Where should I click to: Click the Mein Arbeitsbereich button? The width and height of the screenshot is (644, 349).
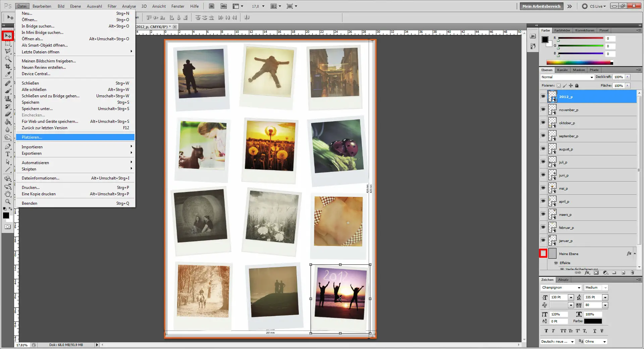pos(541,6)
